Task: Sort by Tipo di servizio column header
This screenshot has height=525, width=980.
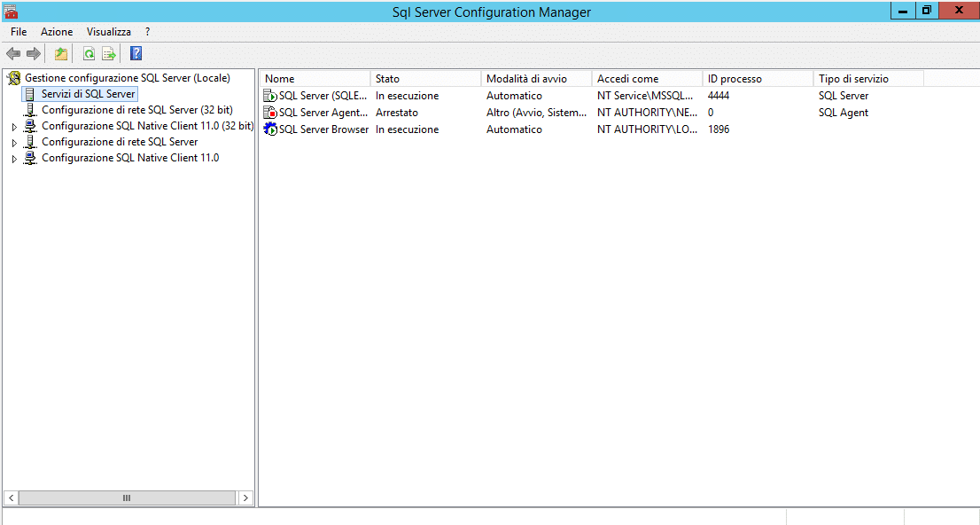Action: coord(868,79)
